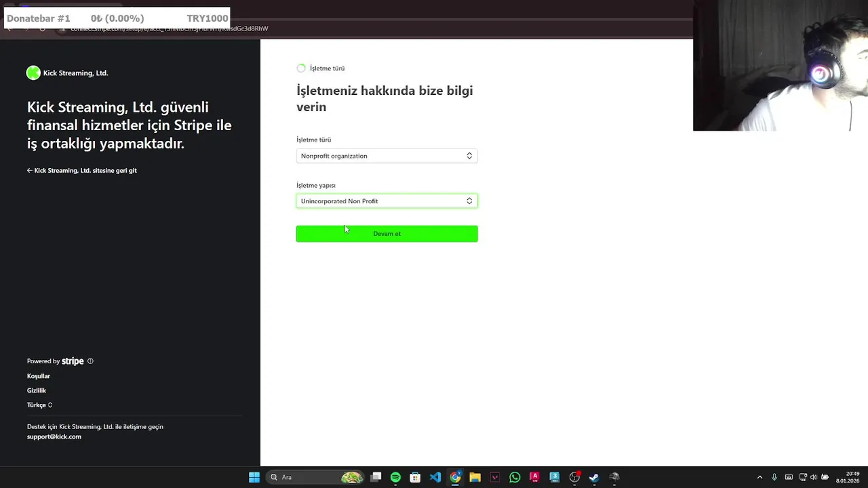This screenshot has height=488, width=868.
Task: Click the battery icon in the tray
Action: pos(825,477)
